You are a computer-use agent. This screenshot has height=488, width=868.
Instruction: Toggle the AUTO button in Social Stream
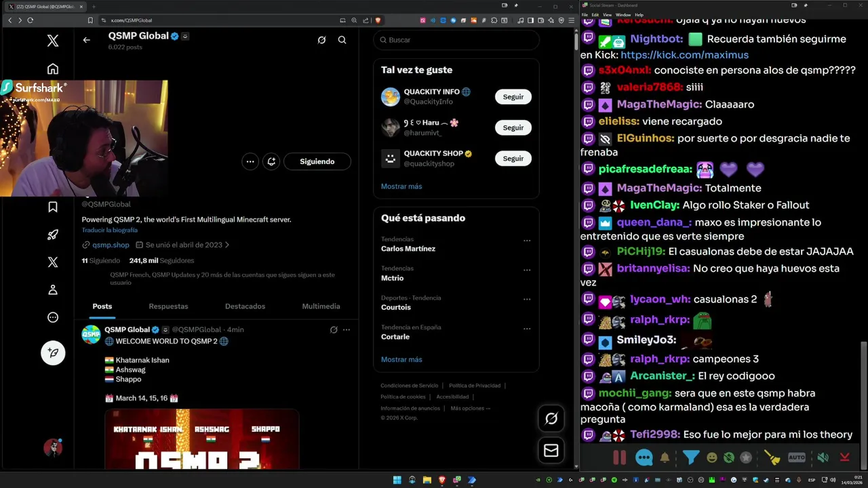coord(797,457)
